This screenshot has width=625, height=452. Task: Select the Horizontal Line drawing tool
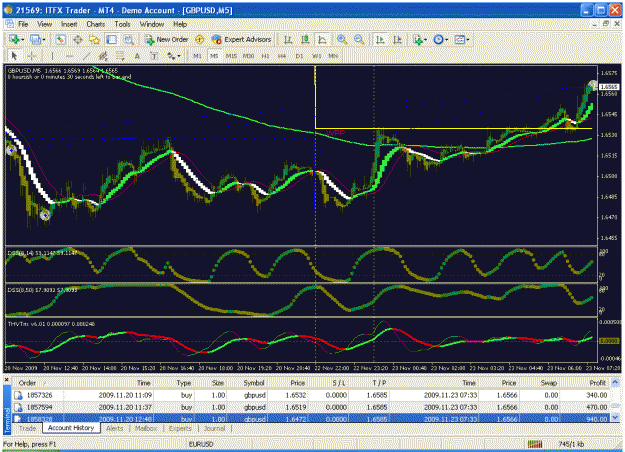pyautogui.click(x=69, y=56)
